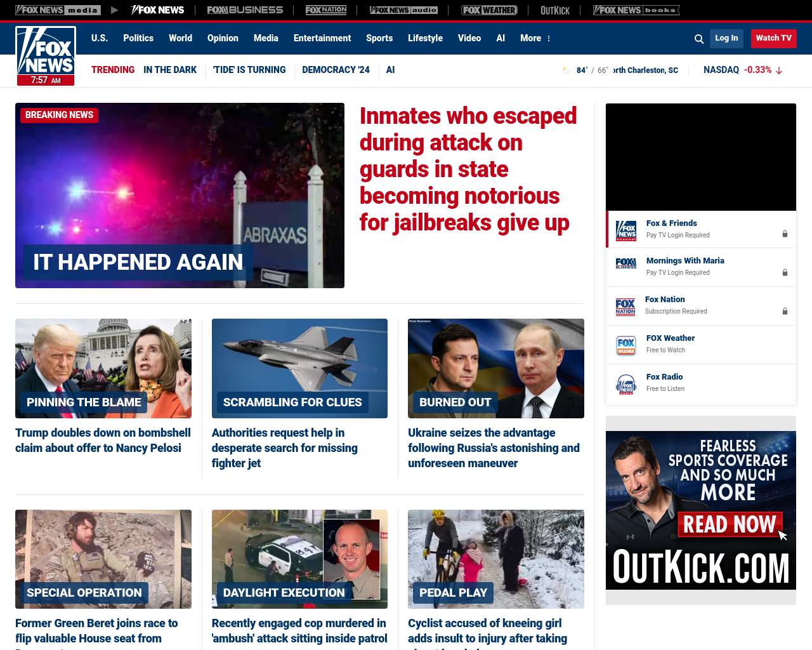812x650 pixels.
Task: Click the NASDAQ -0.33% ticker
Action: [x=743, y=70]
